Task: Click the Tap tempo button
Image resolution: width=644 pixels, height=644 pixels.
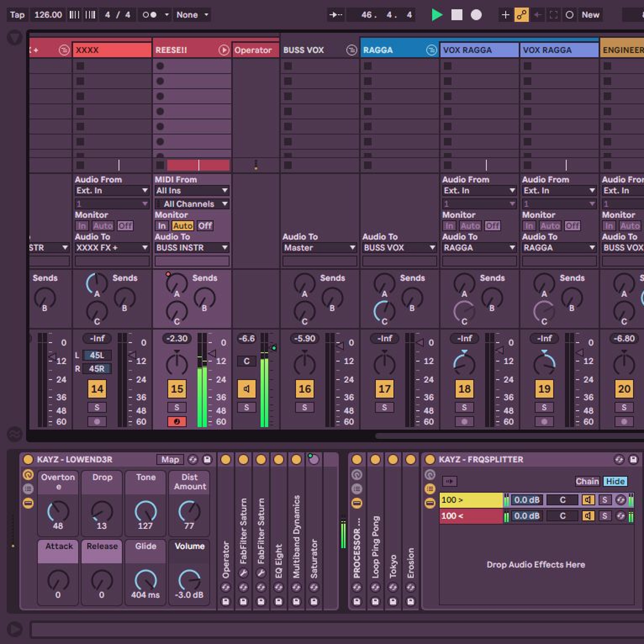Action: [x=17, y=15]
